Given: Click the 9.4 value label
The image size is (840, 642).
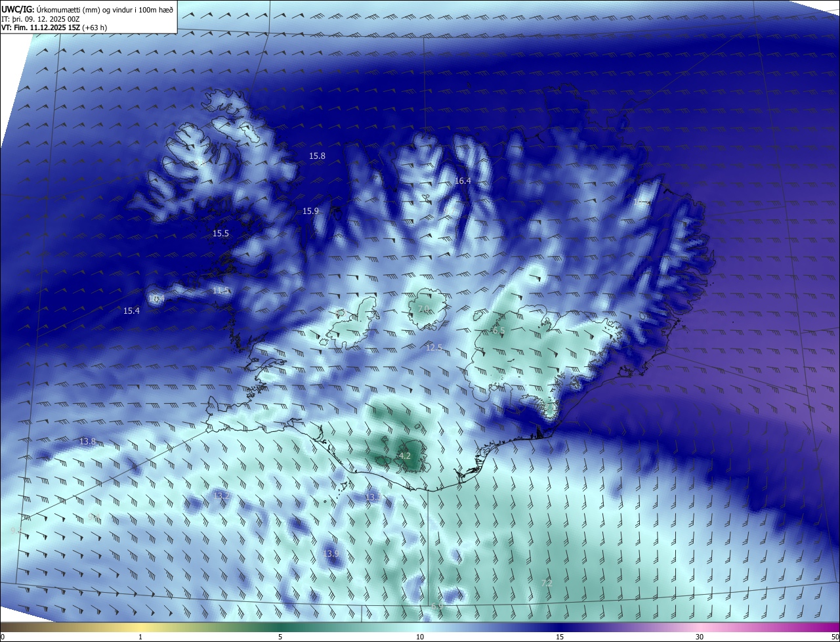Looking at the screenshot, I should pyautogui.click(x=94, y=517).
